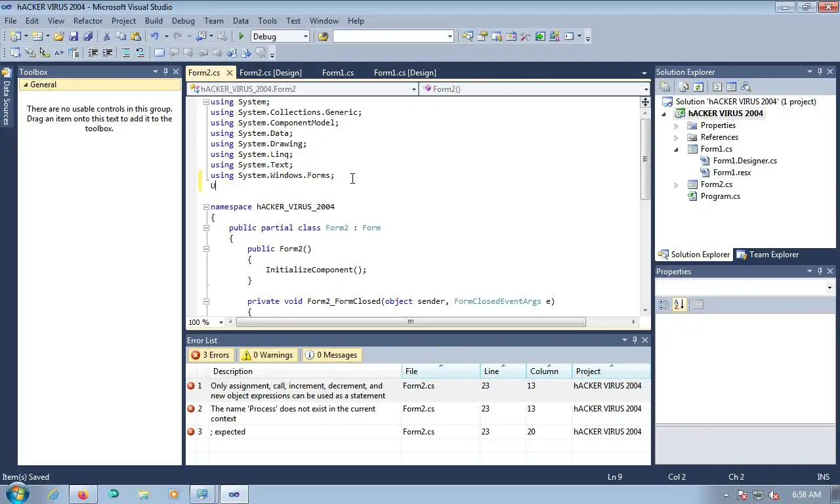Toggle auto-hide pin on Solution Explorer panel
This screenshot has height=504, width=840.
click(820, 72)
